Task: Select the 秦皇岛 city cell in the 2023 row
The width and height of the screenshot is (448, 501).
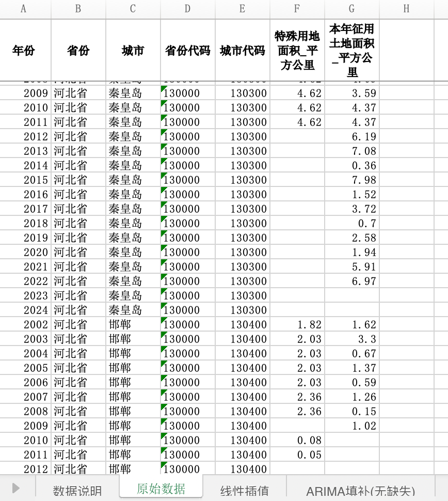Action: click(x=133, y=295)
